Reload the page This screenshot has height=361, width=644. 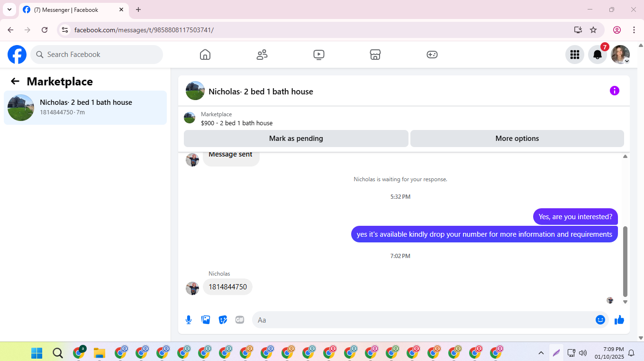45,30
